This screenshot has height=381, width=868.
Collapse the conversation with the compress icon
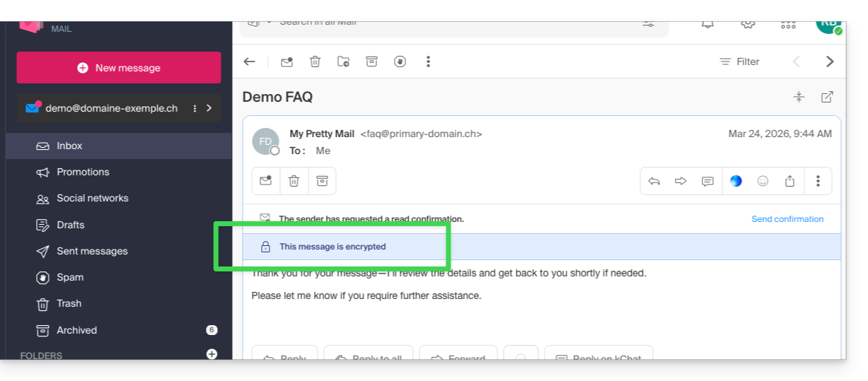[x=799, y=97]
